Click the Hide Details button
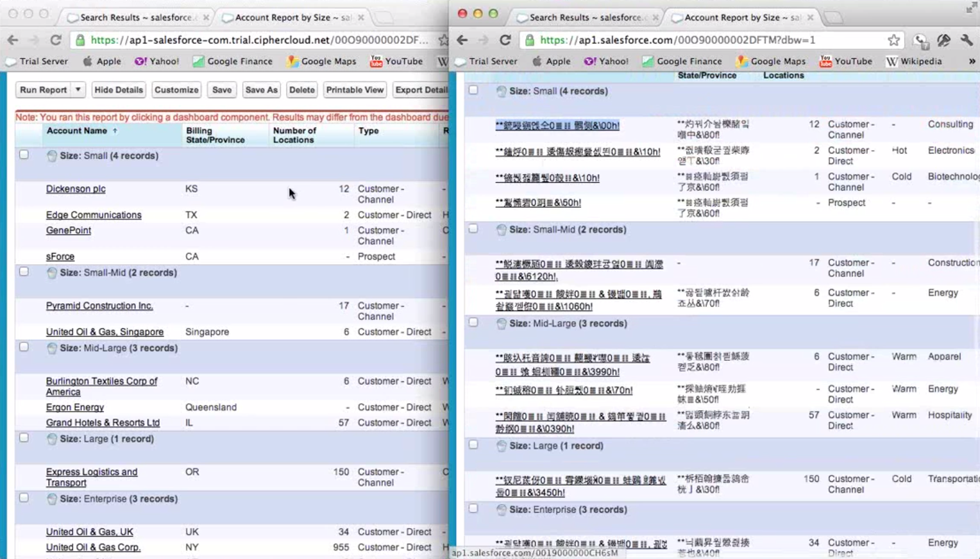Image resolution: width=980 pixels, height=559 pixels. point(119,90)
